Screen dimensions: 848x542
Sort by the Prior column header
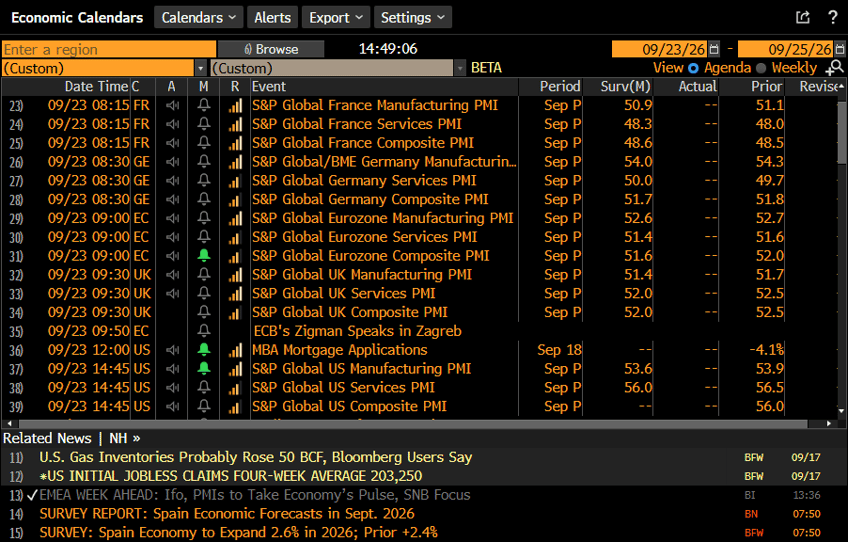(766, 87)
